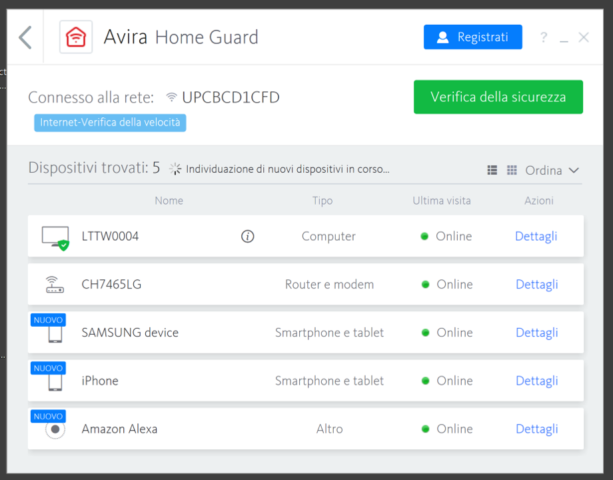This screenshot has width=613, height=480.
Task: Open Dettagli for LTTW0004
Action: [x=536, y=236]
